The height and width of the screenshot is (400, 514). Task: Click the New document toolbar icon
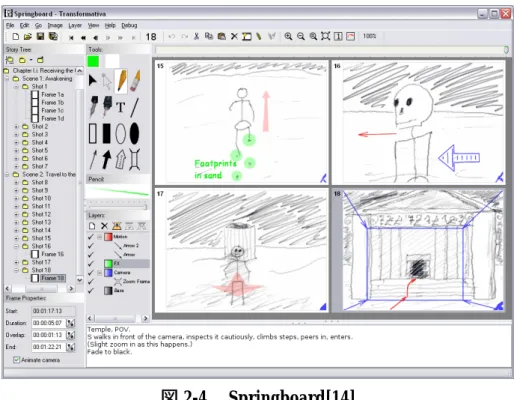click(x=15, y=36)
